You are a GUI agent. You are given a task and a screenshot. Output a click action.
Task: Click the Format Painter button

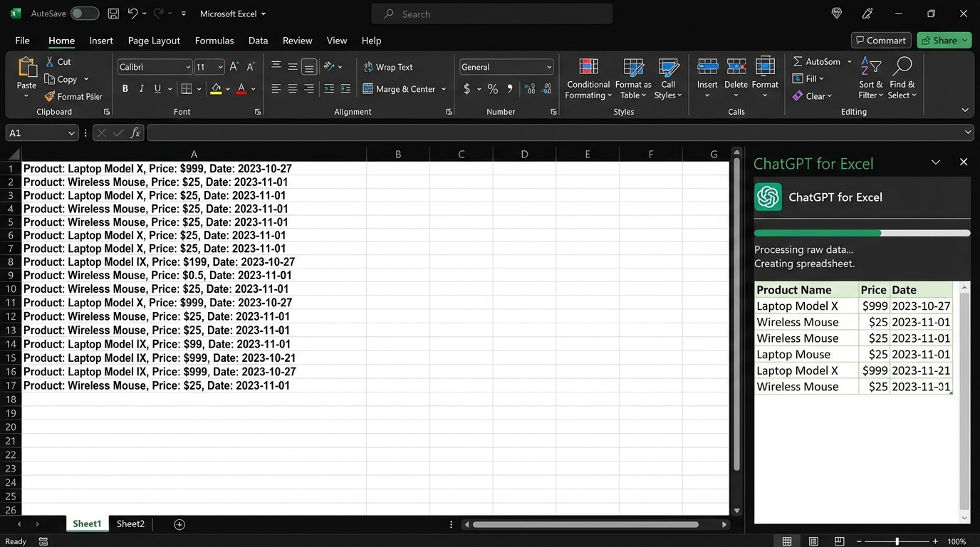[73, 96]
